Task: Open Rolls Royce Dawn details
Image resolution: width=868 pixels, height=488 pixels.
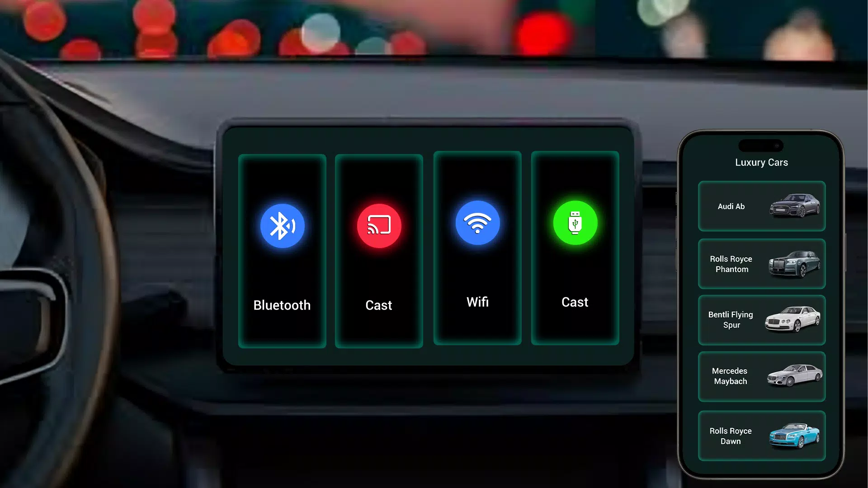Action: 762,436
